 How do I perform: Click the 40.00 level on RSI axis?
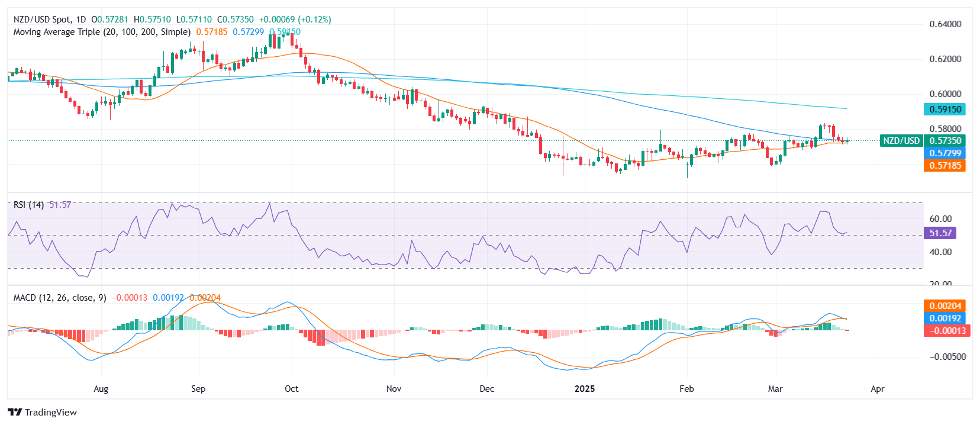tap(940, 252)
